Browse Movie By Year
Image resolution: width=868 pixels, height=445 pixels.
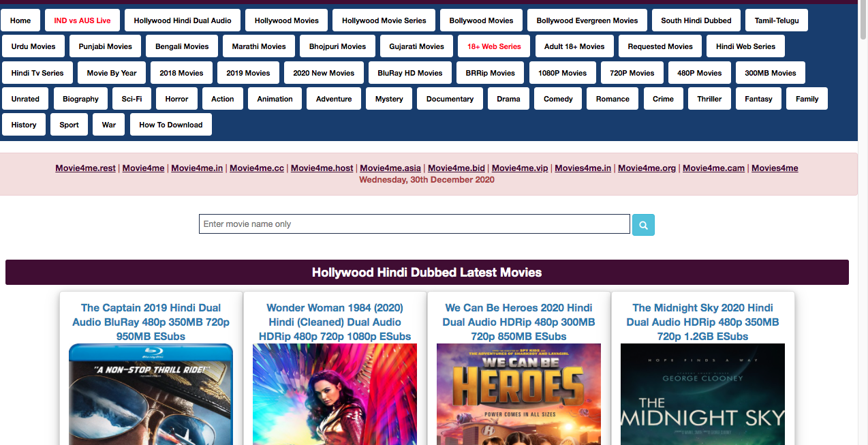[x=112, y=73]
